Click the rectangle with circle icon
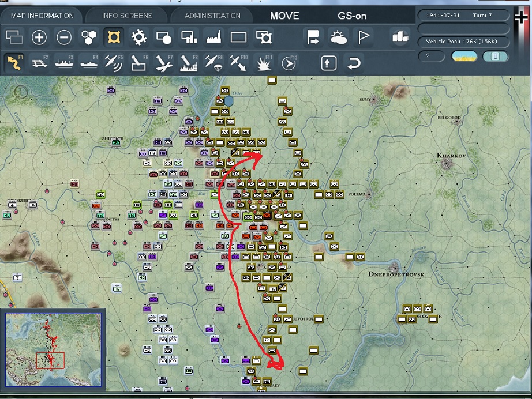Viewport: 532px width, 399px height. click(163, 37)
